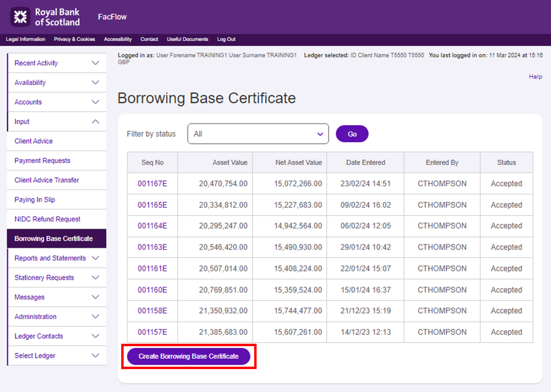Open certificate 001160E link

pos(152,290)
